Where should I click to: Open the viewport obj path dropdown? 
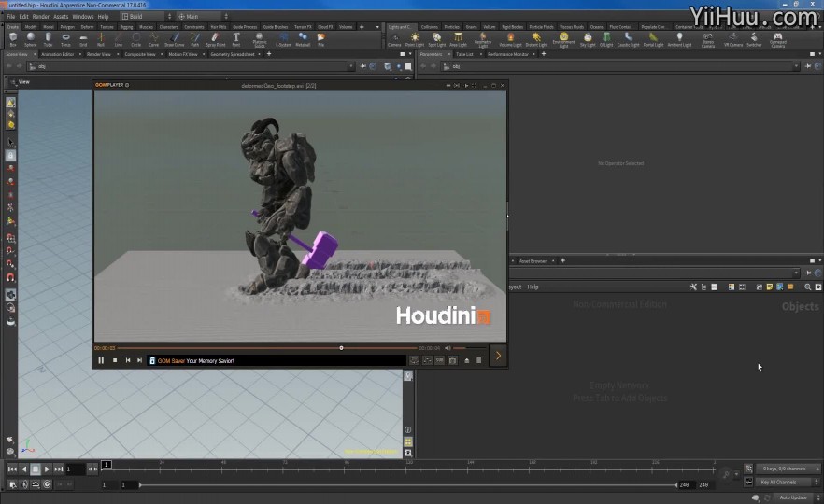point(351,66)
